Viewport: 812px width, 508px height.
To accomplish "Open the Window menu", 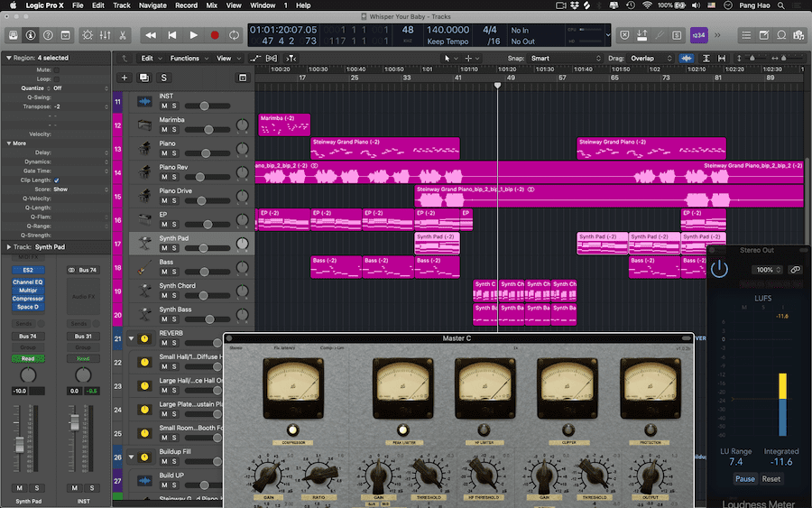I will [x=263, y=5].
